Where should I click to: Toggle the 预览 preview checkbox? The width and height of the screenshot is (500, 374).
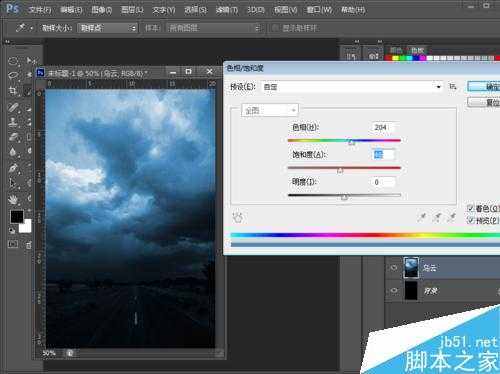click(x=471, y=220)
